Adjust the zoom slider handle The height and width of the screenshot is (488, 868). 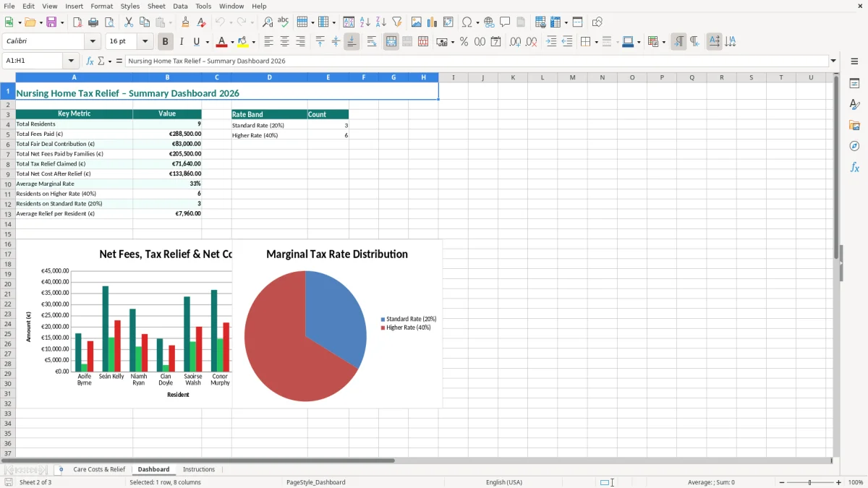pyautogui.click(x=810, y=482)
